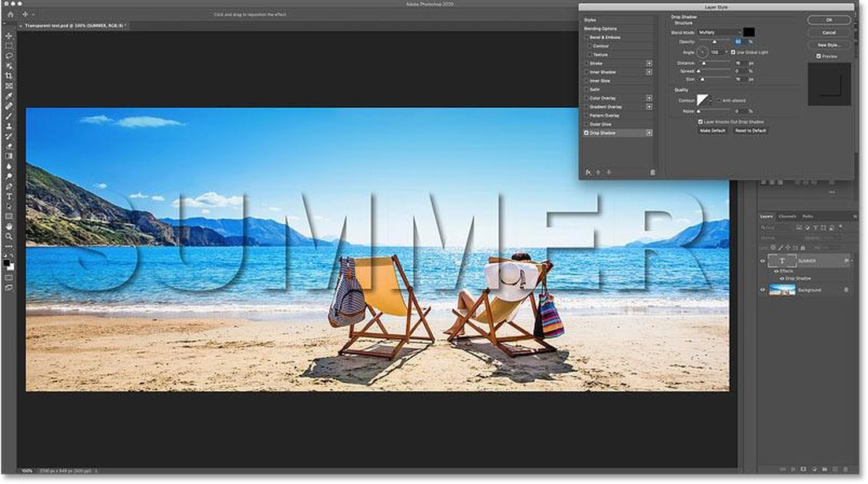Select the Zoom tool
This screenshot has width=868, height=484.
9,236
